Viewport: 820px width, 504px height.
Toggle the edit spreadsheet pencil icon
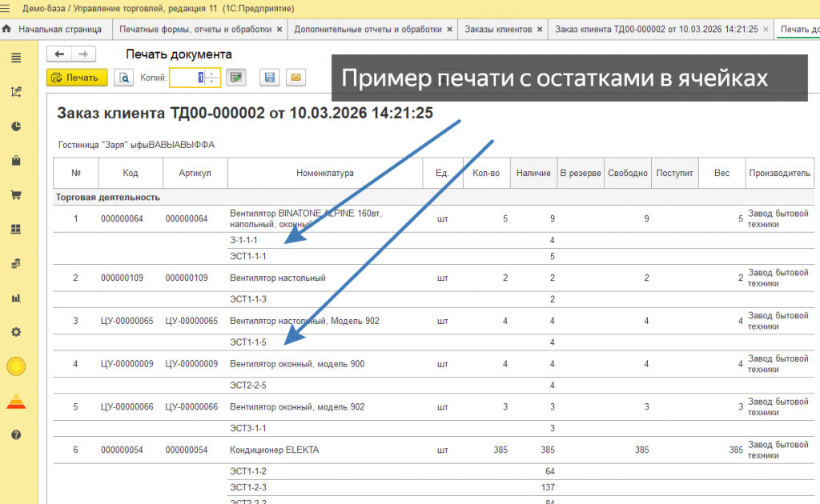tap(236, 78)
